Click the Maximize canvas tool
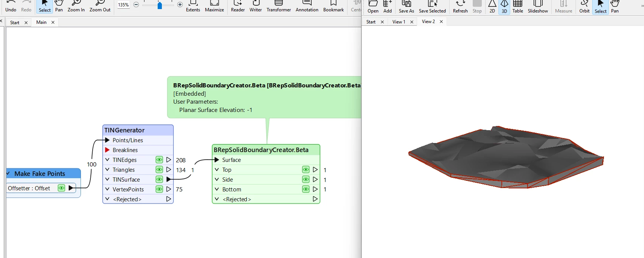 (x=214, y=6)
